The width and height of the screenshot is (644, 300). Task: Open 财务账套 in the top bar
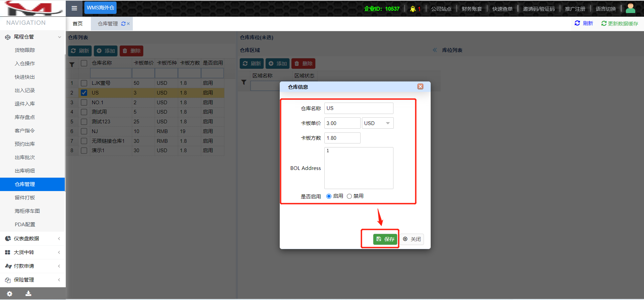(472, 9)
